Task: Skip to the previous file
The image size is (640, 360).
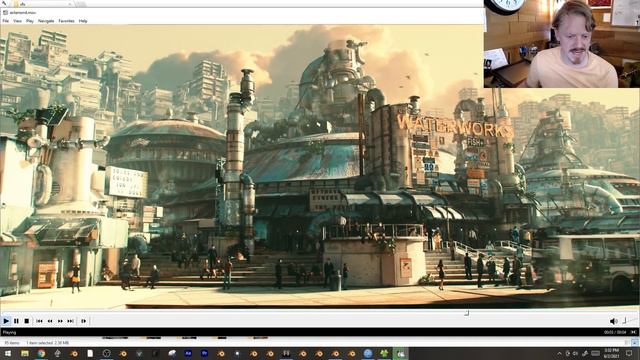Action: pos(39,321)
